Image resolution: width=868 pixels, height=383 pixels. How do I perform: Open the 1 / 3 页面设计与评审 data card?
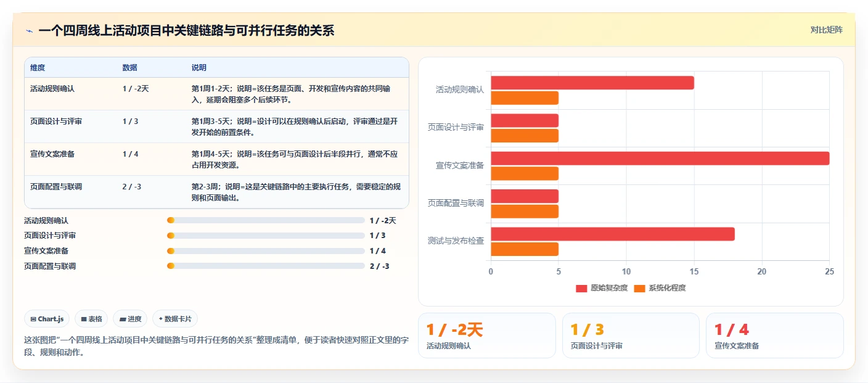(x=631, y=336)
